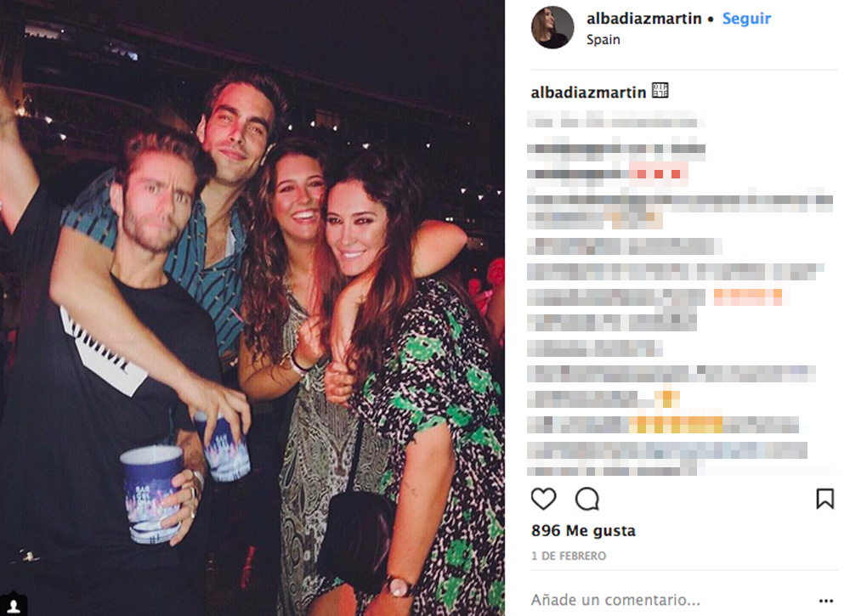Open more options with the three dots
Image resolution: width=850 pixels, height=616 pixels.
click(x=825, y=601)
